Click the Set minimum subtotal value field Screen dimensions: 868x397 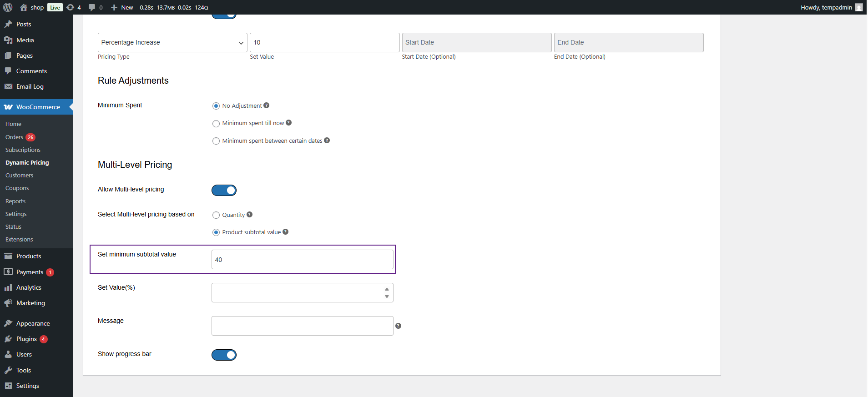coord(302,260)
